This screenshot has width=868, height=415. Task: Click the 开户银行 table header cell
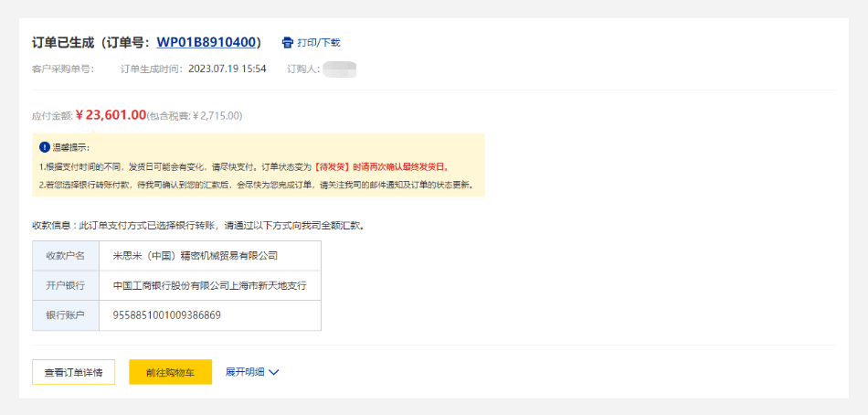coord(65,285)
